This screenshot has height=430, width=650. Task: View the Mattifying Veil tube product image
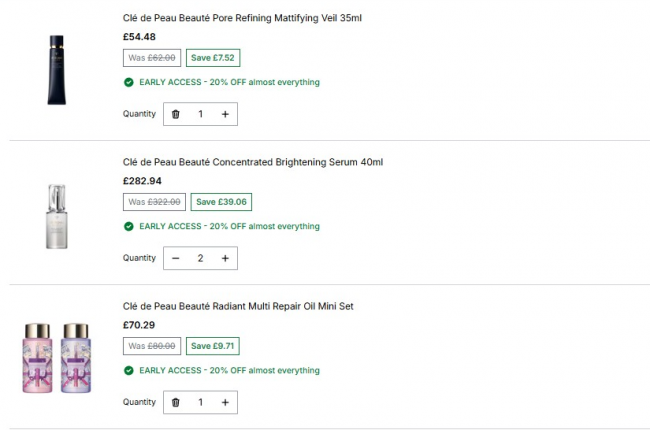pyautogui.click(x=56, y=70)
